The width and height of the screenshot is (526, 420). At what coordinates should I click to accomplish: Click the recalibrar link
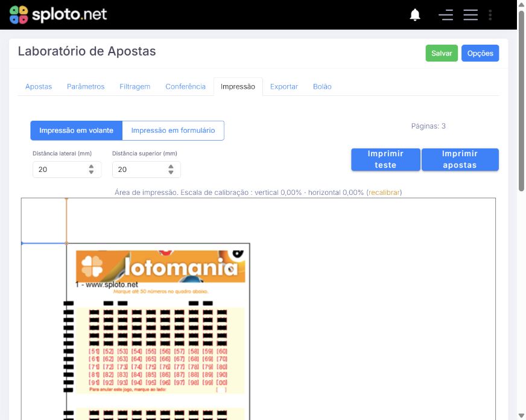point(384,192)
